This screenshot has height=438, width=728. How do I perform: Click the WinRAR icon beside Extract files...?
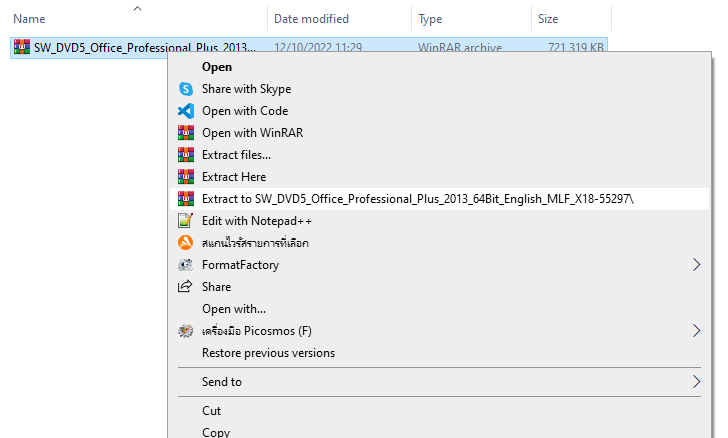(186, 155)
